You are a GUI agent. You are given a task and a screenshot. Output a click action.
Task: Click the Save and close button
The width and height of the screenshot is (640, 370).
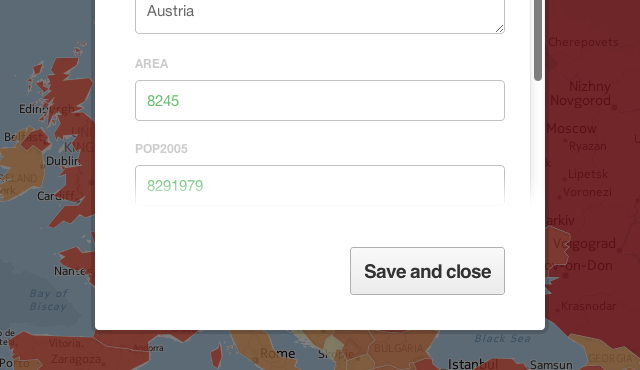[427, 271]
